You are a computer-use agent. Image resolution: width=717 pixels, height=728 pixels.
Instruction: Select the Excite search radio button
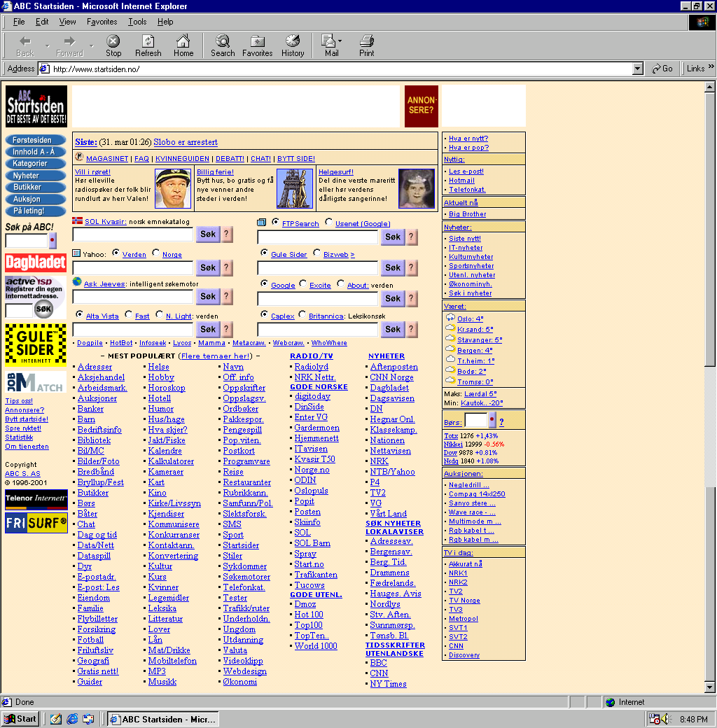[303, 284]
